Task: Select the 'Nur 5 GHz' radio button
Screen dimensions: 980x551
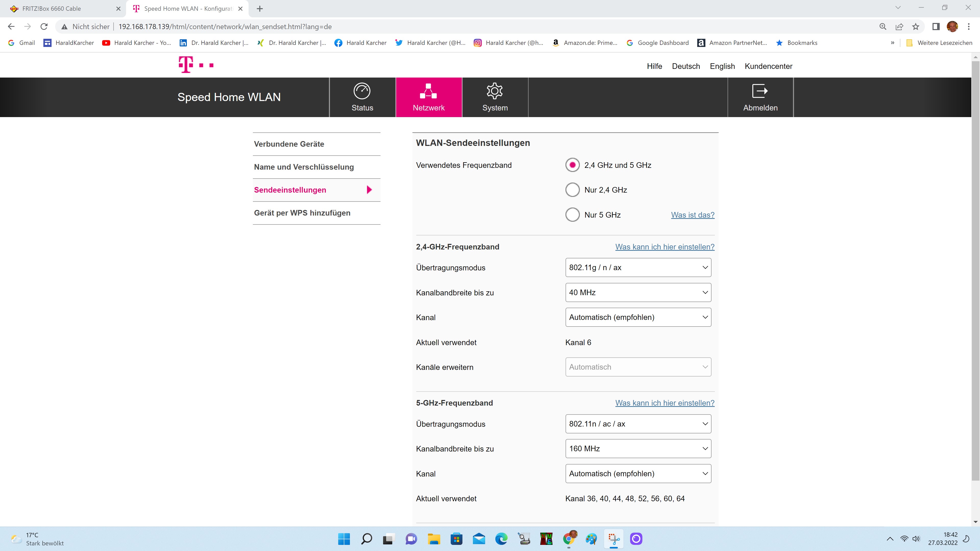Action: coord(572,215)
